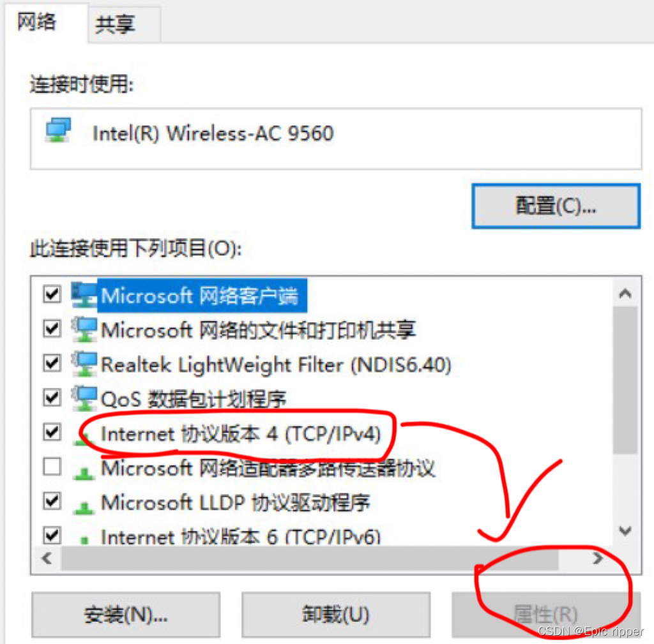Open the 配置(C)... button
The image size is (654, 644).
[556, 206]
